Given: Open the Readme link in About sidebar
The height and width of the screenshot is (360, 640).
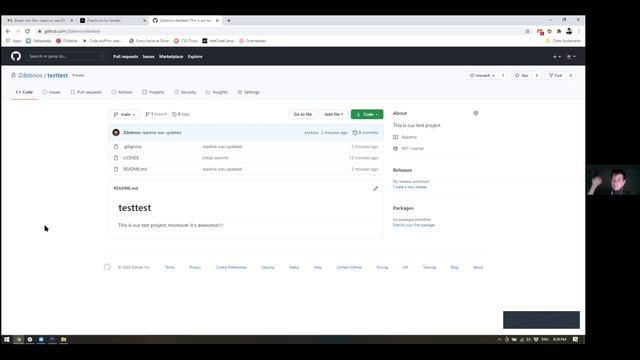Looking at the screenshot, I should (x=409, y=137).
